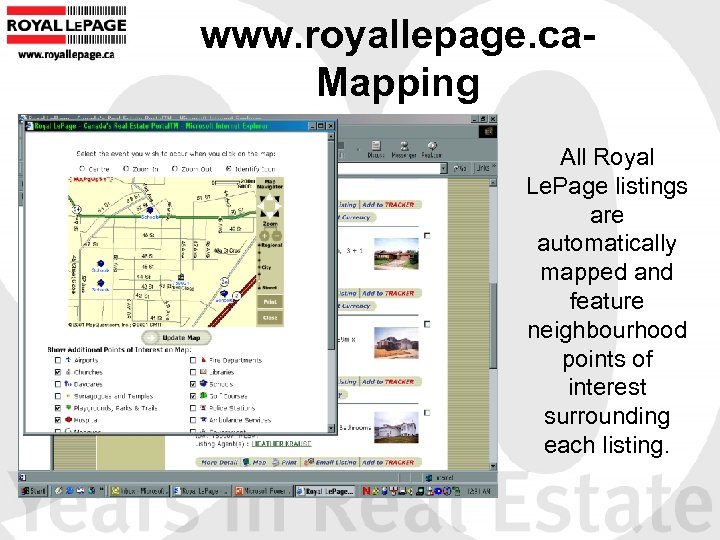Tick the Airports checkbox
Viewport: 720px width, 540px height.
coord(58,360)
